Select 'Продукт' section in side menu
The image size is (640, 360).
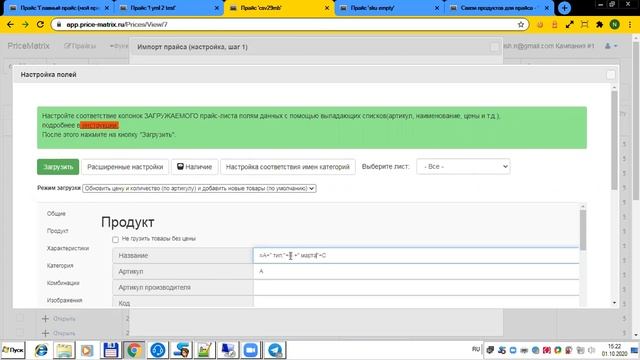click(x=58, y=231)
